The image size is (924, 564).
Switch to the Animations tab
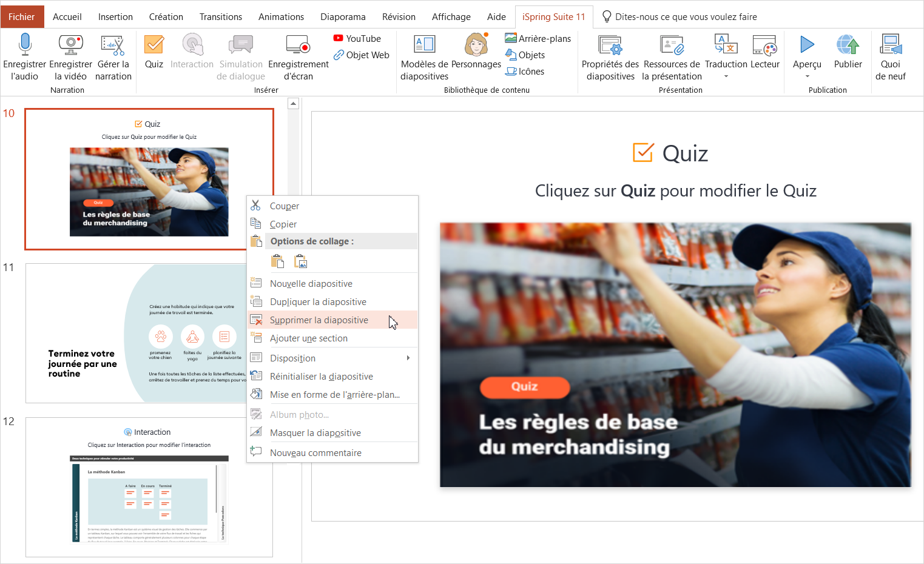pos(281,17)
